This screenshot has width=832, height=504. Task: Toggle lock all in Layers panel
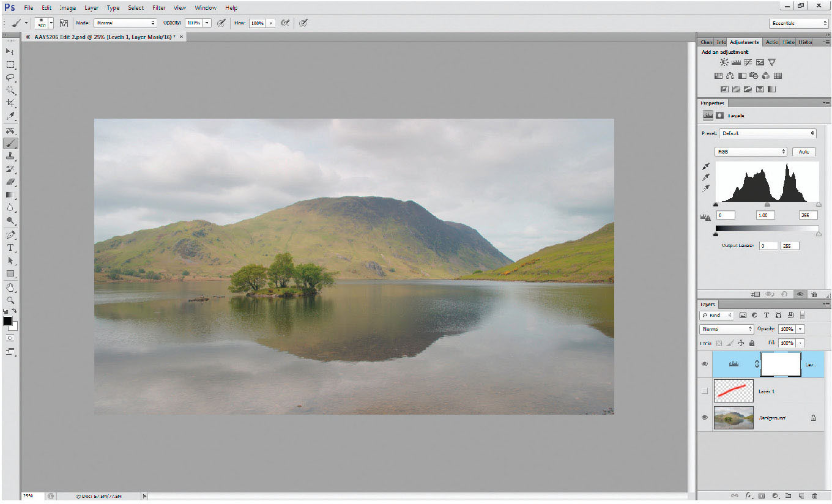coord(752,343)
